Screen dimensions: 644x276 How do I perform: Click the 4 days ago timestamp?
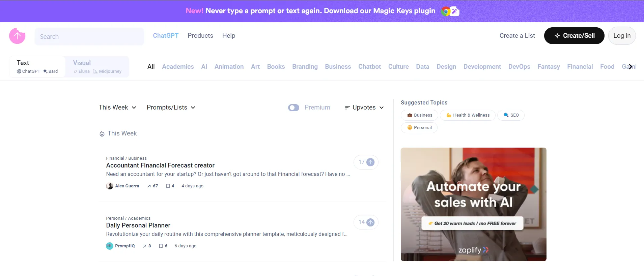click(192, 186)
